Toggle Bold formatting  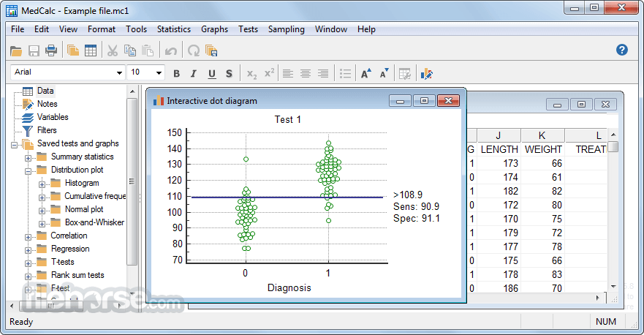tap(177, 74)
